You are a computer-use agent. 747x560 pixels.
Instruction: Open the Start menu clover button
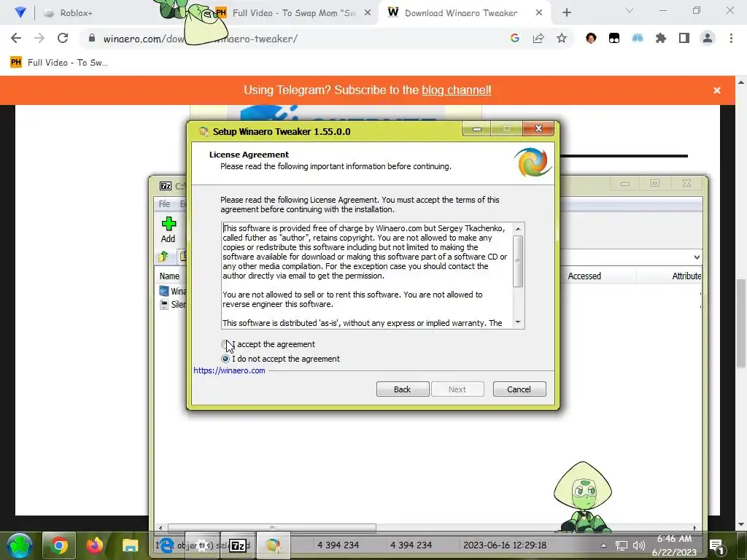[x=20, y=545]
